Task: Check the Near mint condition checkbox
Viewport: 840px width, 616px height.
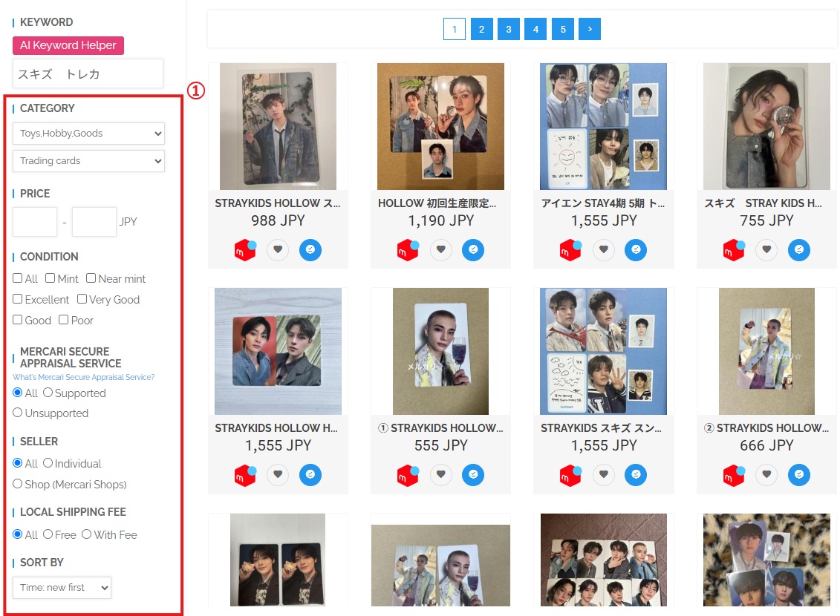Action: tap(91, 278)
